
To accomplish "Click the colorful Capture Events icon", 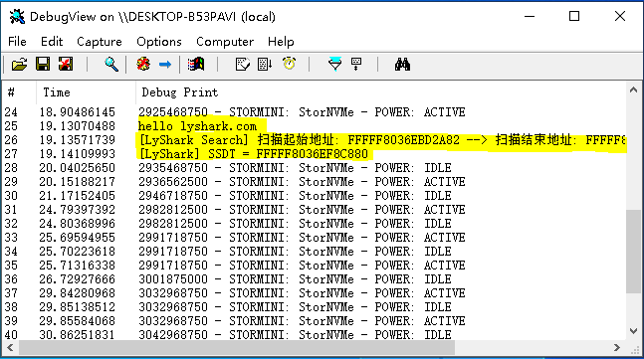I will [196, 65].
